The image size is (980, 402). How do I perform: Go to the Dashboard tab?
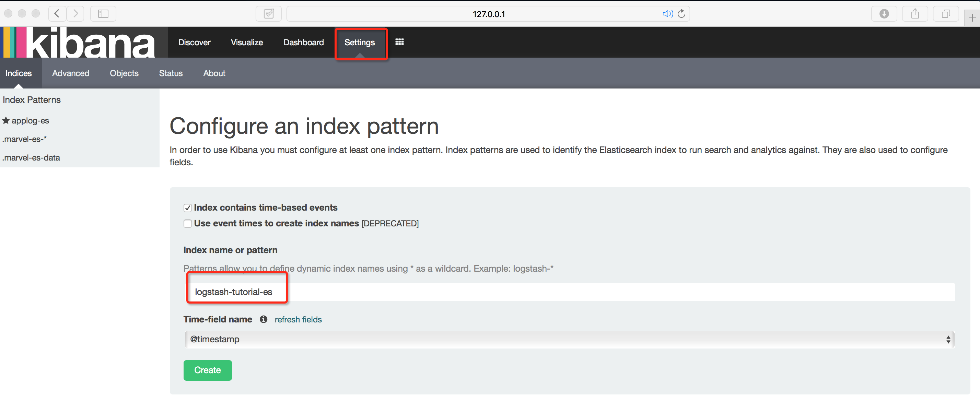pyautogui.click(x=304, y=42)
